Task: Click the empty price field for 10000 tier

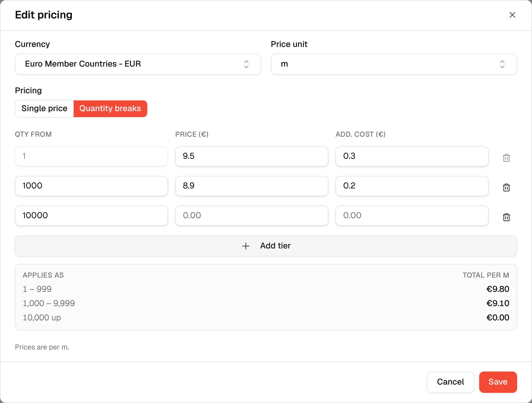Action: tap(252, 215)
